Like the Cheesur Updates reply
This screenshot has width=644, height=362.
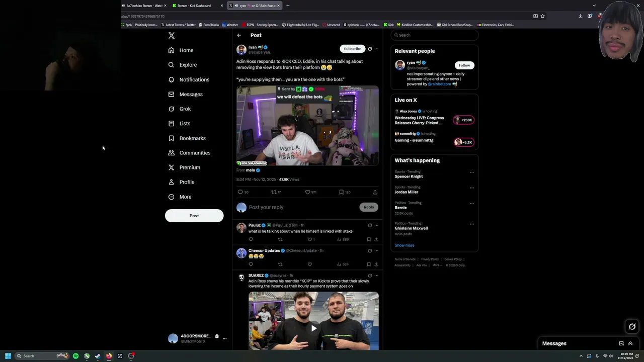pos(309,264)
